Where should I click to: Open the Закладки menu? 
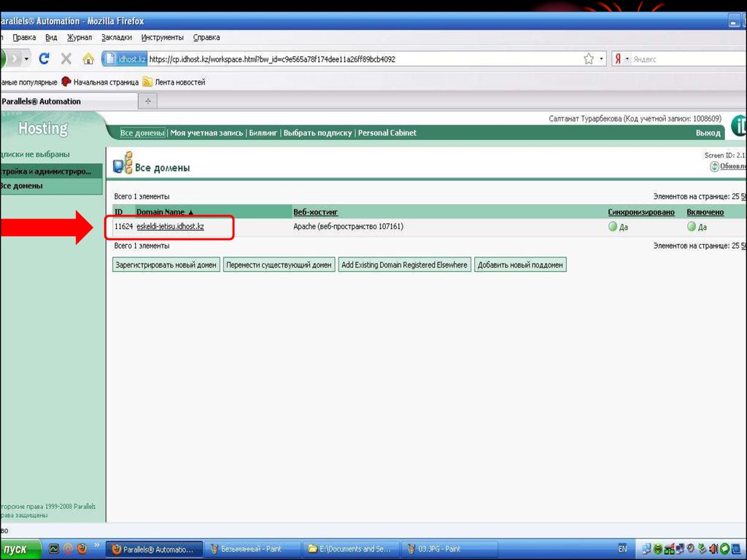[x=117, y=37]
